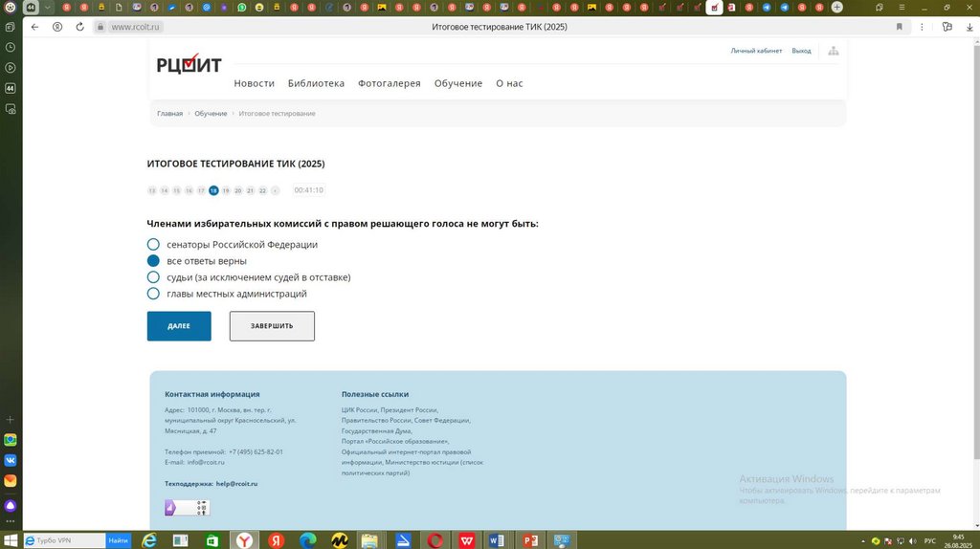Click the plus icon in left sidebar
This screenshot has width=980, height=549.
tap(10, 420)
